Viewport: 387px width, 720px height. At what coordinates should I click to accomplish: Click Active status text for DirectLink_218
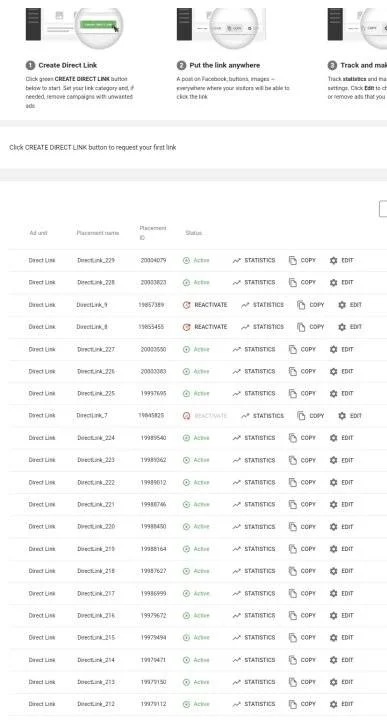pos(202,571)
